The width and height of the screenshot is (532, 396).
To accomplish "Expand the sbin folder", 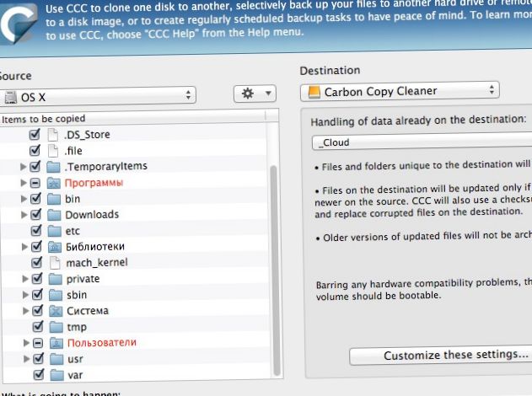I will pyautogui.click(x=25, y=295).
